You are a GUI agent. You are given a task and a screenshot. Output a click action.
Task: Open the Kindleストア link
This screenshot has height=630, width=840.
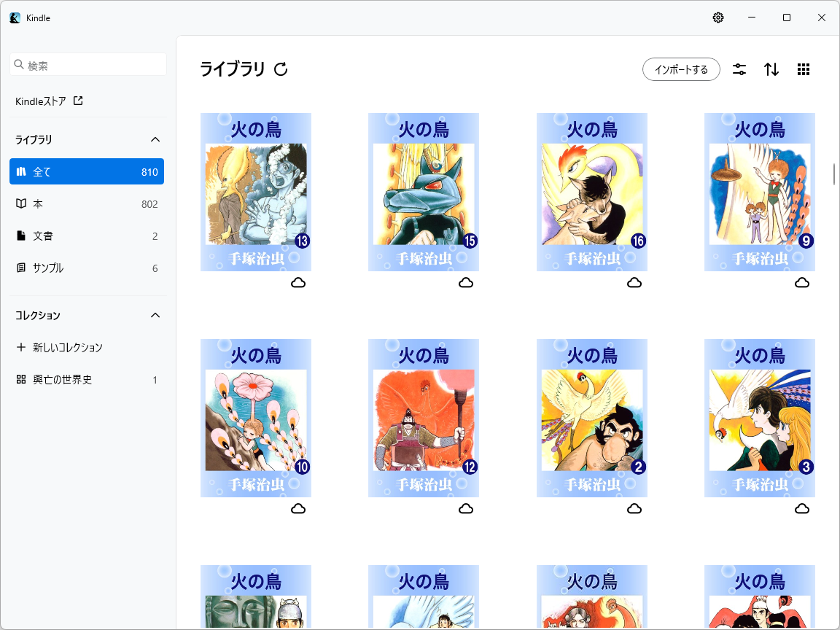[49, 101]
